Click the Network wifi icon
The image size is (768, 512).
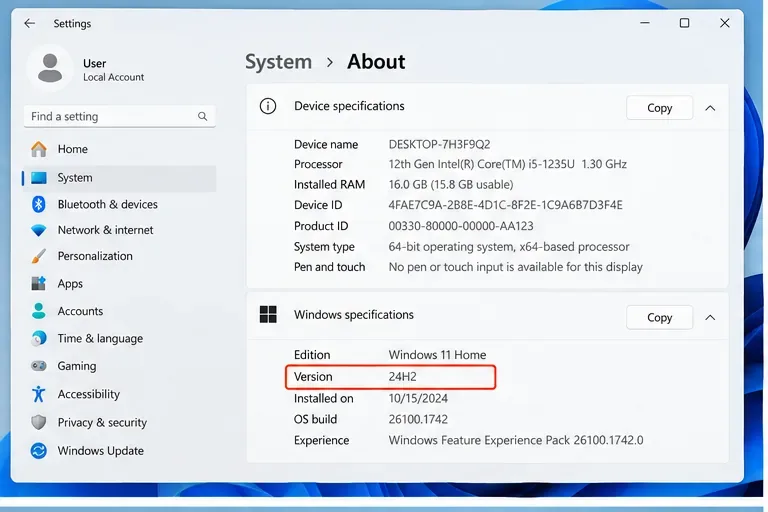click(x=39, y=230)
